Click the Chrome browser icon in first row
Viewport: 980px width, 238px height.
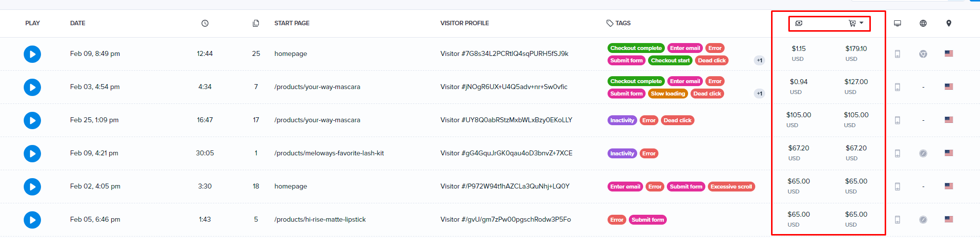click(923, 54)
